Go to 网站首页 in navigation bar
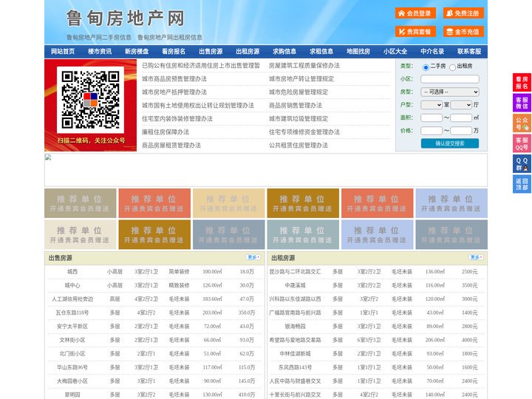The image size is (532, 399). coord(63,52)
